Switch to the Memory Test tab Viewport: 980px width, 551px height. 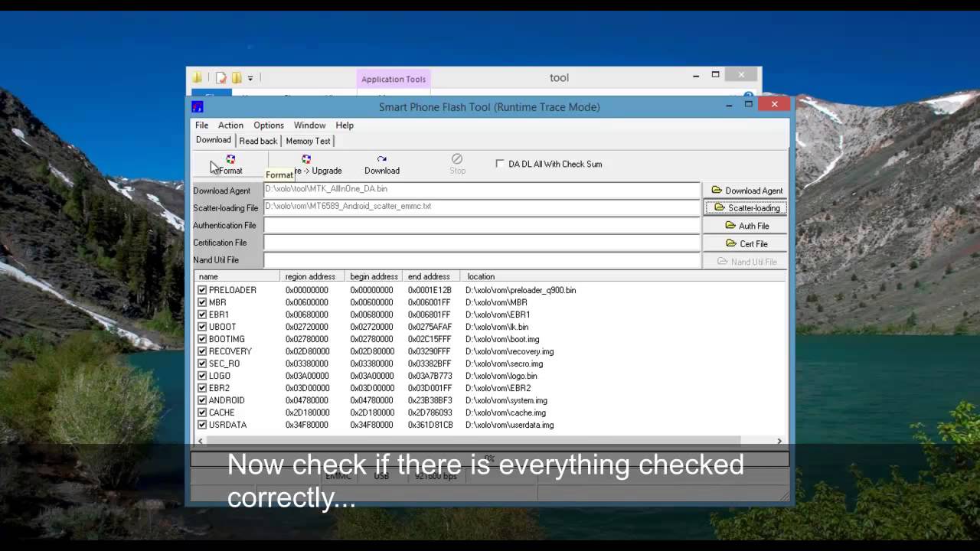(x=308, y=141)
